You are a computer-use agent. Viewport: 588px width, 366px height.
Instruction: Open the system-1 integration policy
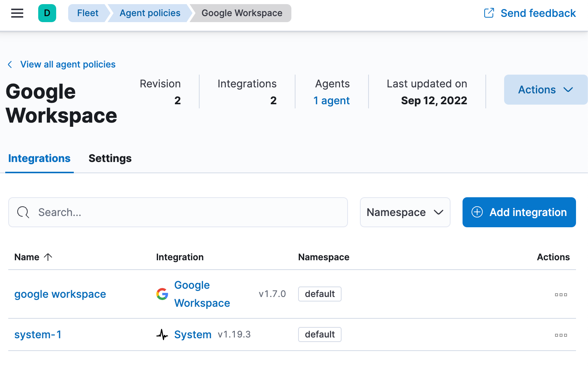[38, 334]
